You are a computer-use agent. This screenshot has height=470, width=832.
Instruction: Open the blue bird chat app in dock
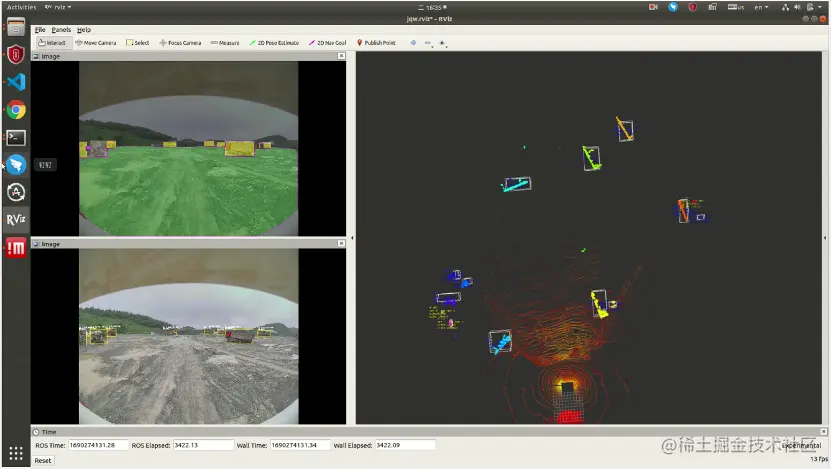[x=16, y=165]
